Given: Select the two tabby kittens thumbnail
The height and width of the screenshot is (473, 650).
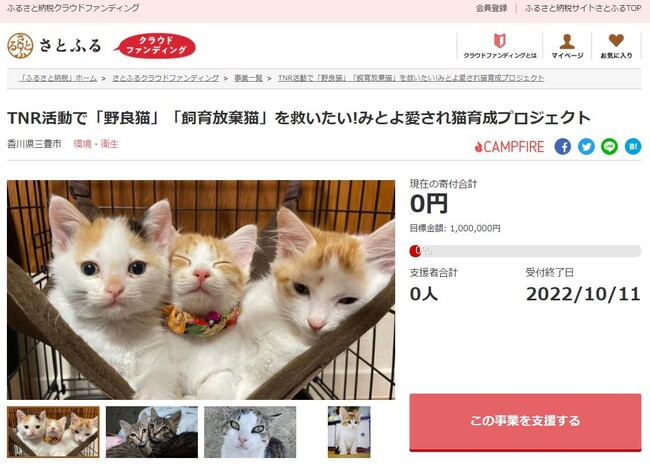Looking at the screenshot, I should (152, 432).
